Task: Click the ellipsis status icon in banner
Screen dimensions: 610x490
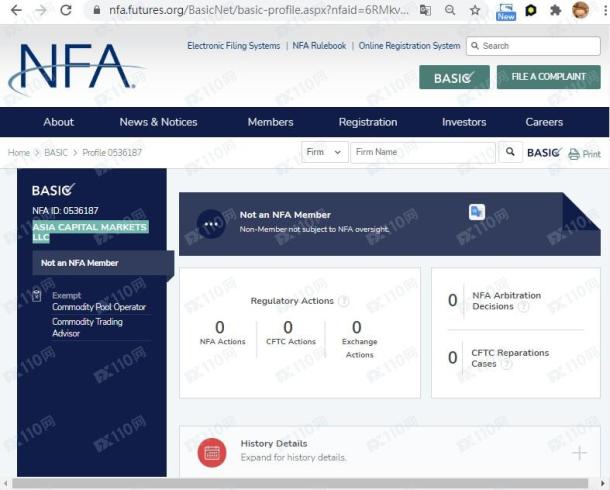Action: click(211, 224)
